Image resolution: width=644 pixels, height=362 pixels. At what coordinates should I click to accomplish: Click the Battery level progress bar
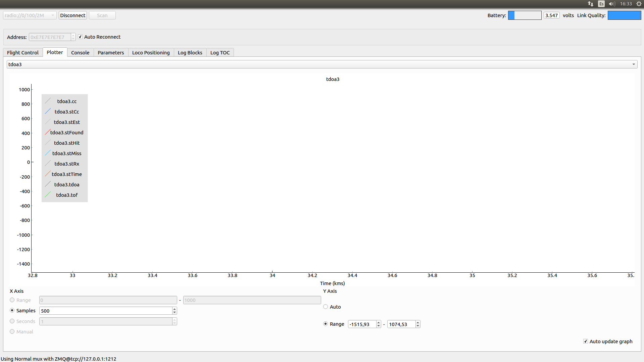525,15
